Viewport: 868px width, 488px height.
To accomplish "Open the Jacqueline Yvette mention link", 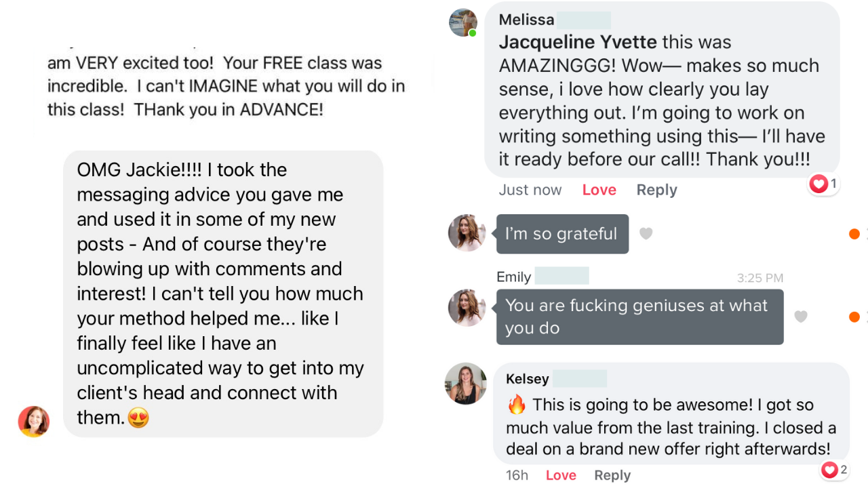I will 578,42.
